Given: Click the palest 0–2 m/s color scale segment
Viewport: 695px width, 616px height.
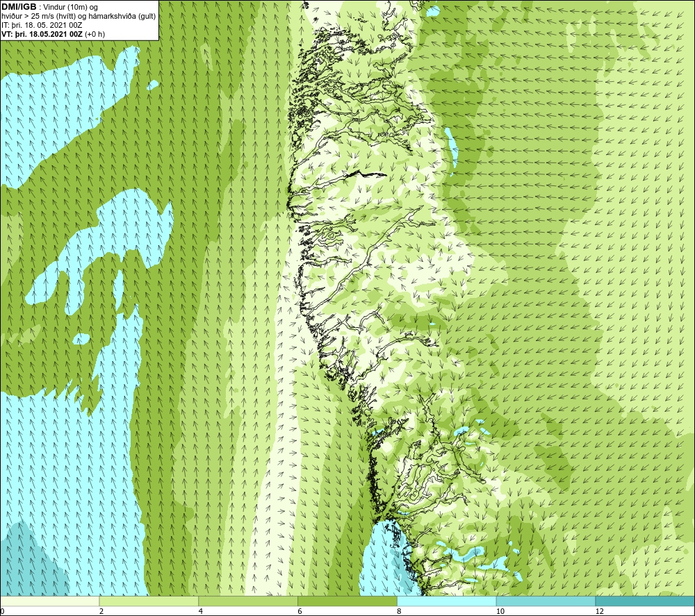Looking at the screenshot, I should tap(49, 601).
